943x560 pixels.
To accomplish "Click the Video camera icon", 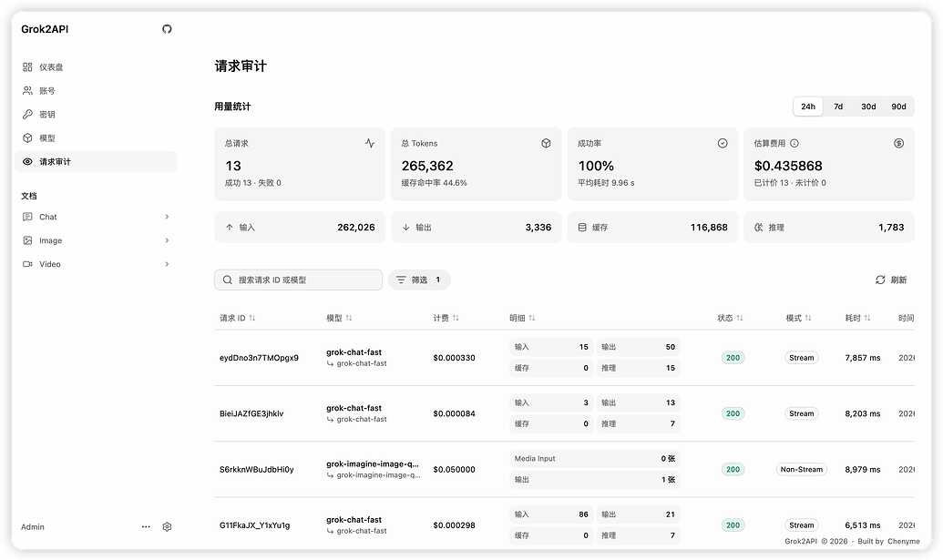I will tap(27, 264).
